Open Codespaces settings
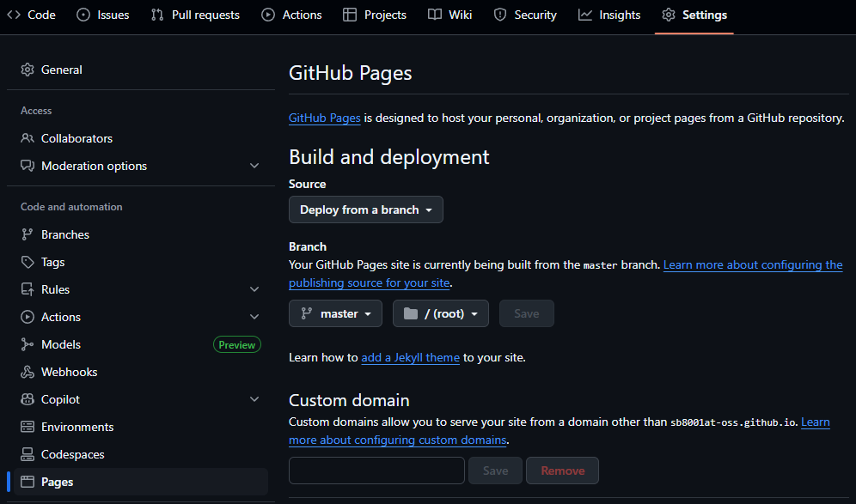 coord(141,454)
